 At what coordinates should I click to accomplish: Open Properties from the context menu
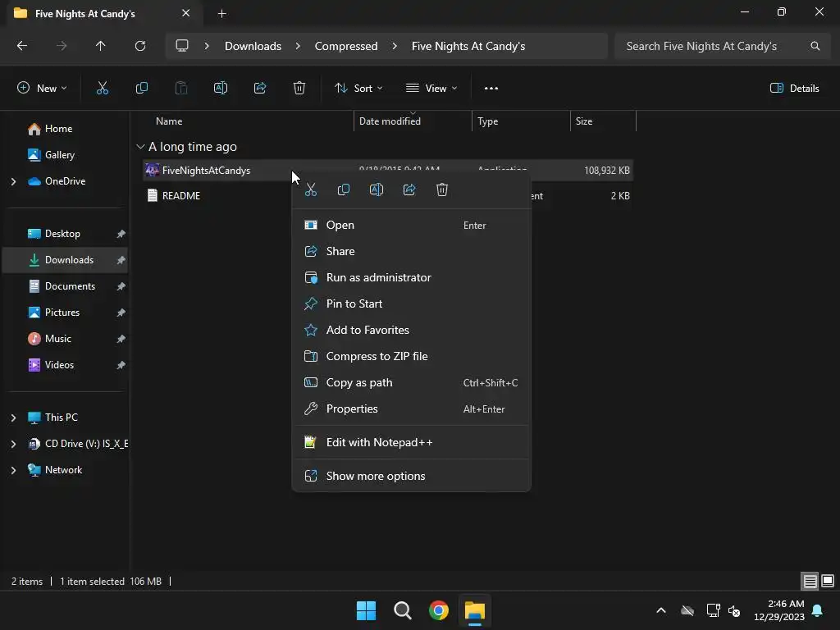point(412,409)
